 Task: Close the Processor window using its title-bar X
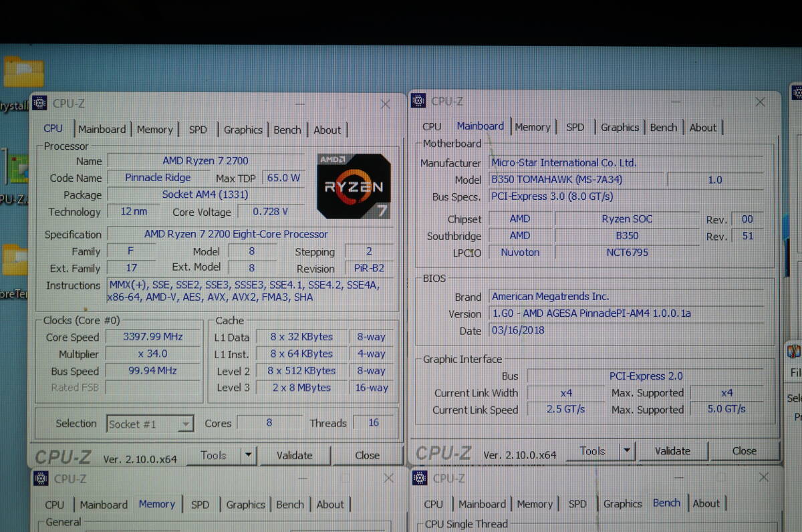(386, 104)
